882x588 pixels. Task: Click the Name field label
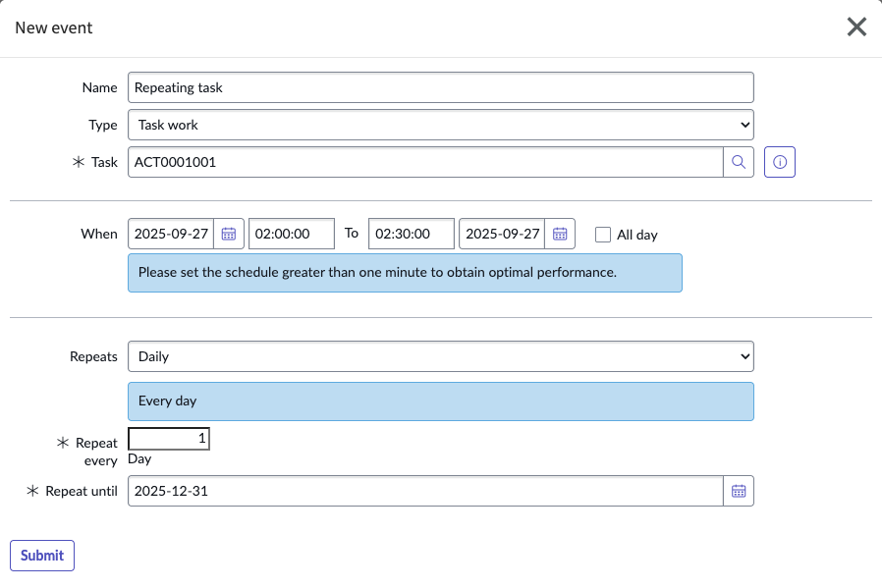click(99, 87)
